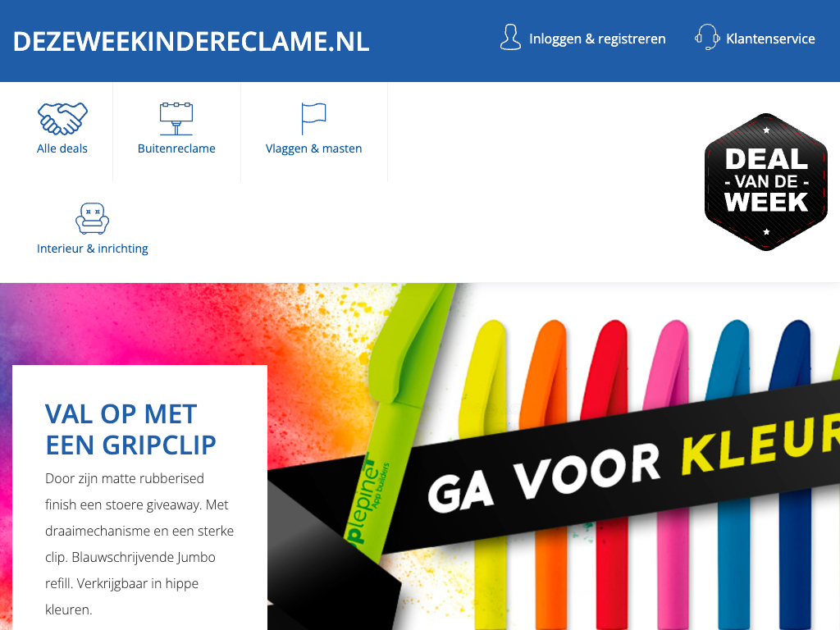Image resolution: width=840 pixels, height=630 pixels.
Task: Click the handshake Alle deals icon
Action: tap(62, 118)
